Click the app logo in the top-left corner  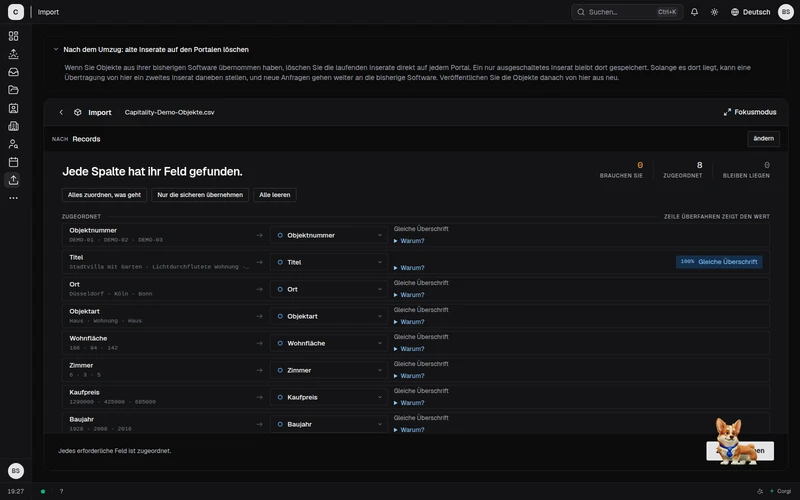(16, 12)
